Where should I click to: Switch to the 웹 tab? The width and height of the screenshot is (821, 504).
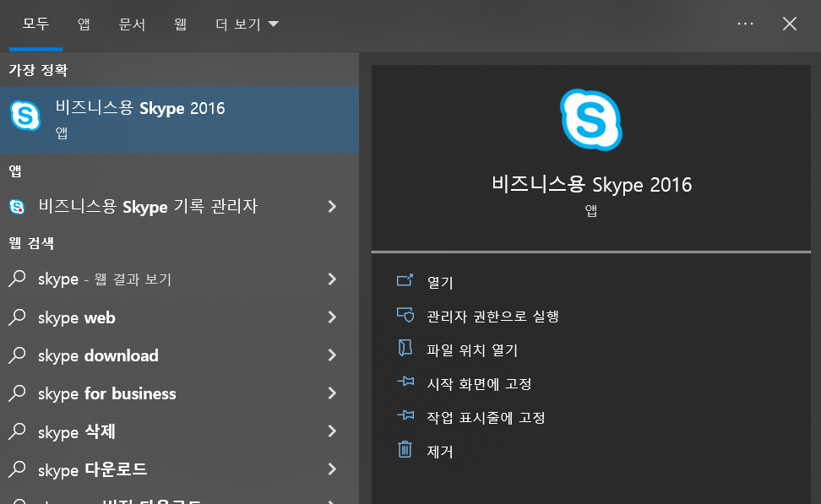tap(180, 24)
